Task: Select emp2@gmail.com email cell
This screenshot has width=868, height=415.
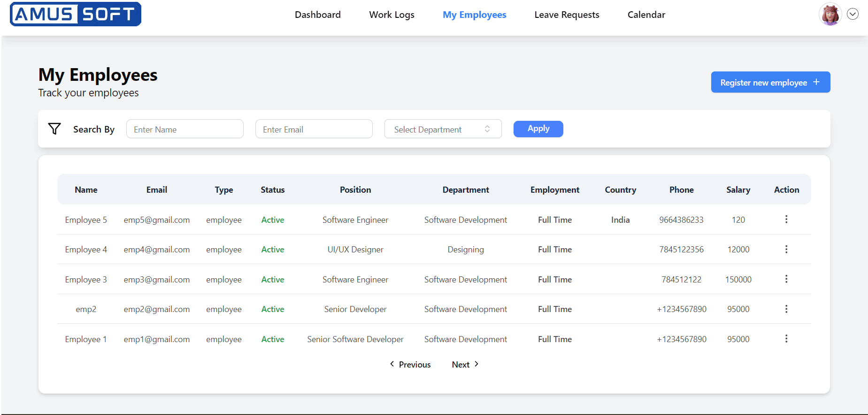Action: point(157,309)
